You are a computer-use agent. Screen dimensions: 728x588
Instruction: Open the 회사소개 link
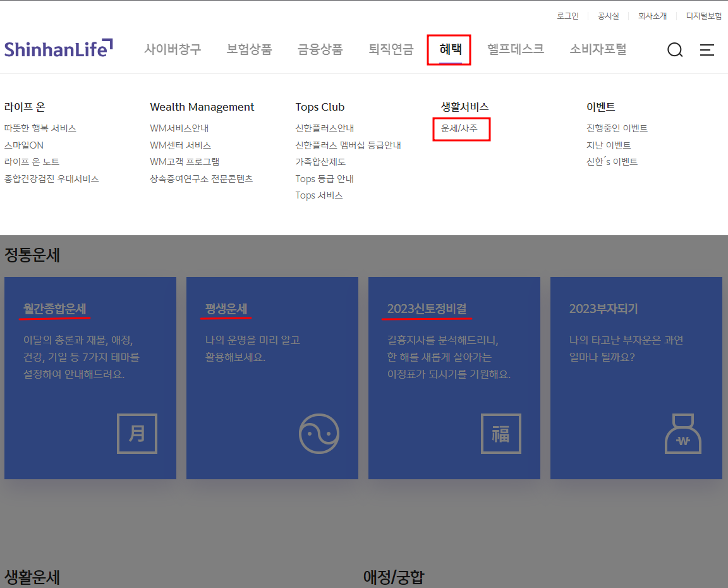pos(652,16)
